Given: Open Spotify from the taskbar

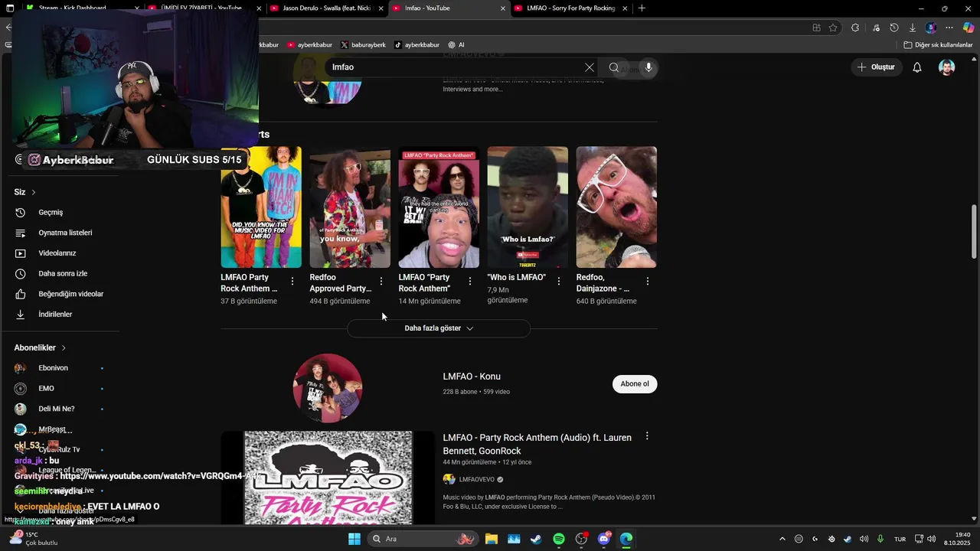Looking at the screenshot, I should point(559,539).
